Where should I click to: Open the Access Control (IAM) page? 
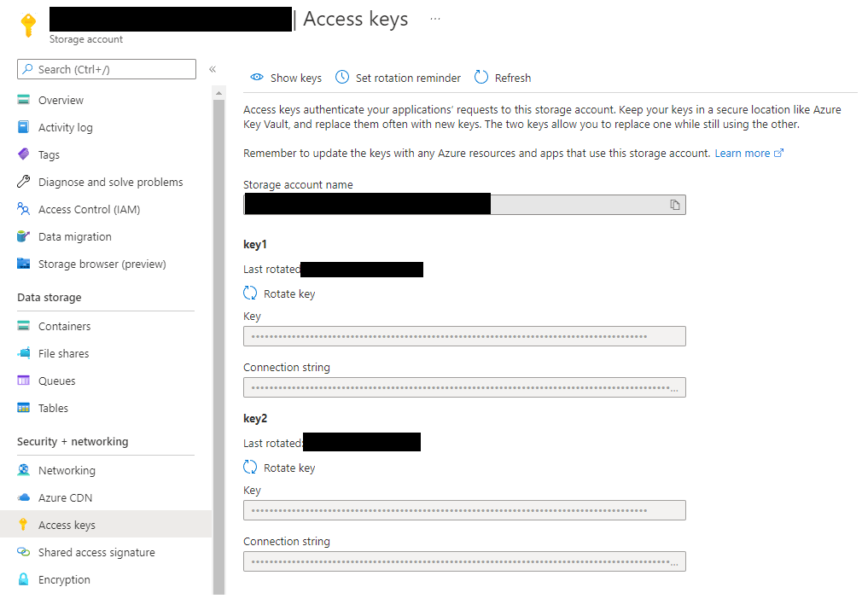89,209
